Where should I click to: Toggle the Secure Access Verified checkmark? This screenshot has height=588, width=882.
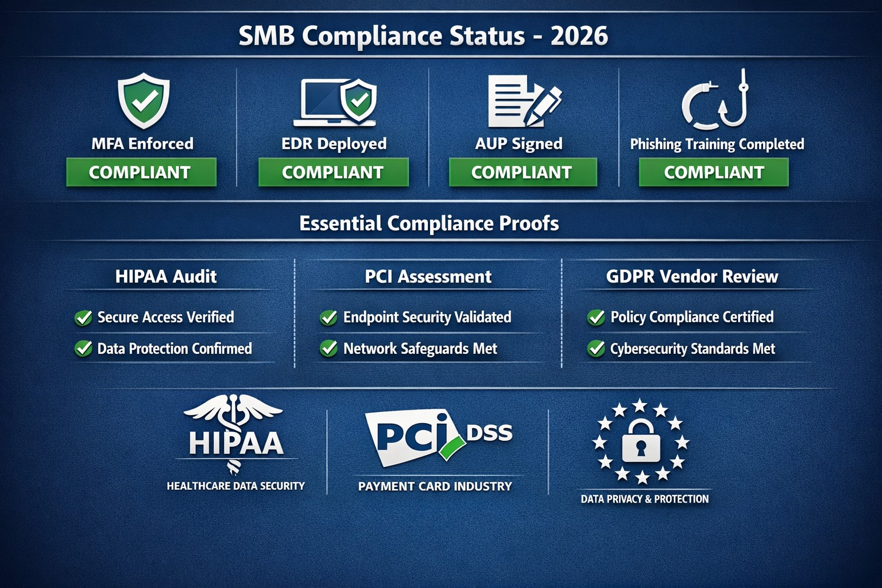[84, 318]
